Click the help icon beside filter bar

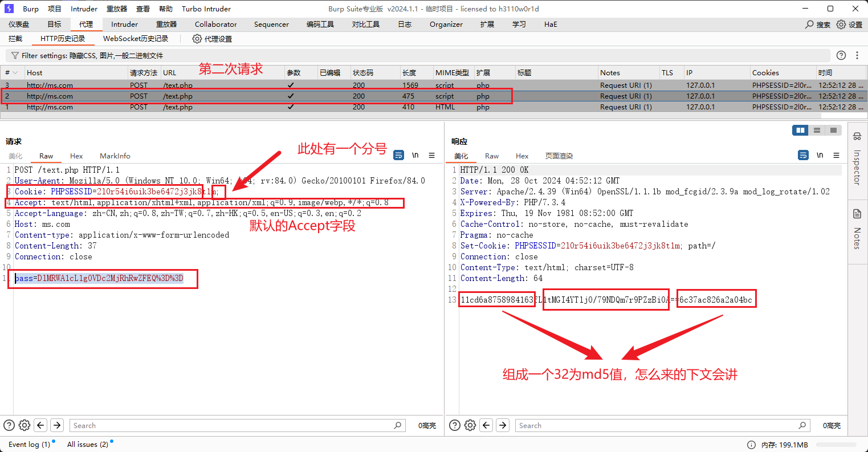coord(841,55)
